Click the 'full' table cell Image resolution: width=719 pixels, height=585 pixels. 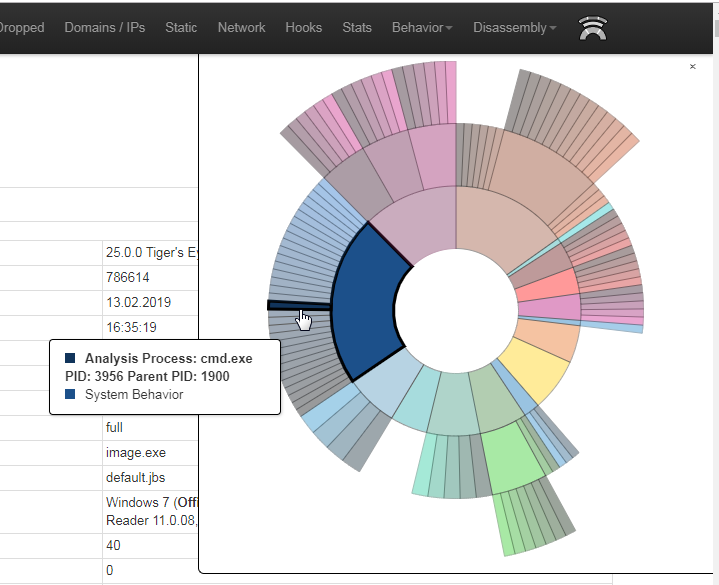click(150, 428)
